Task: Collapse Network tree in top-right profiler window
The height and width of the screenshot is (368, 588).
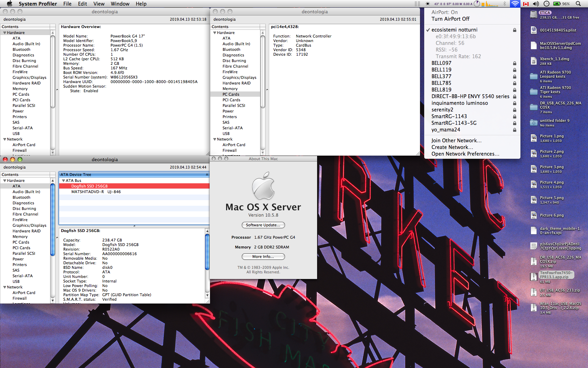Action: coord(215,139)
